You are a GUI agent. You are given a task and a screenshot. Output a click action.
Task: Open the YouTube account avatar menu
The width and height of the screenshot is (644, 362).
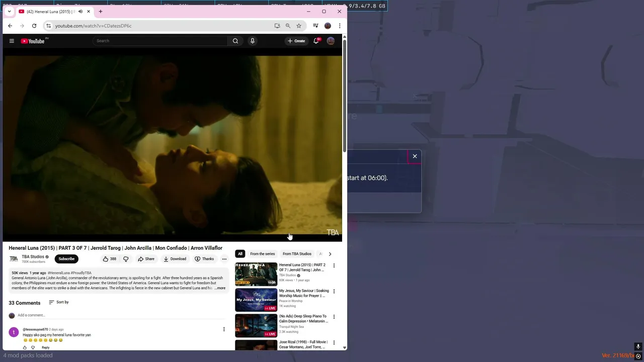[x=331, y=41]
